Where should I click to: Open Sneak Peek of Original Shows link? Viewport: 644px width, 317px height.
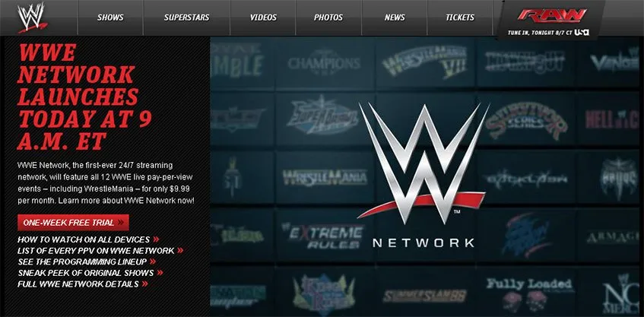tap(90, 273)
